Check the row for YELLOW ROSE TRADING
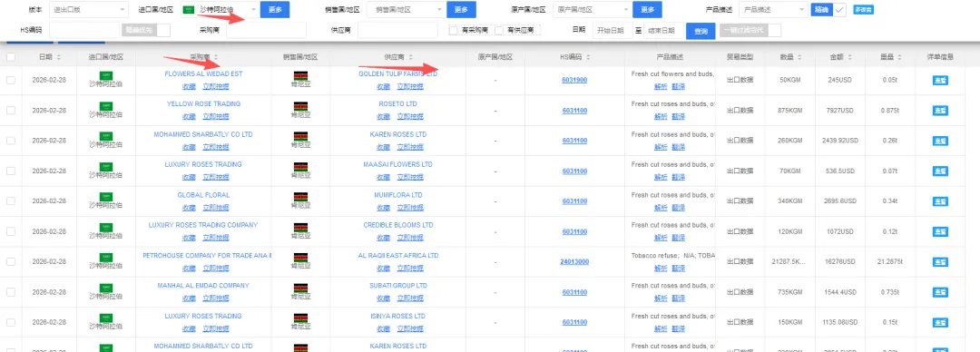Screen dimensions: 980x352 [x=11, y=110]
